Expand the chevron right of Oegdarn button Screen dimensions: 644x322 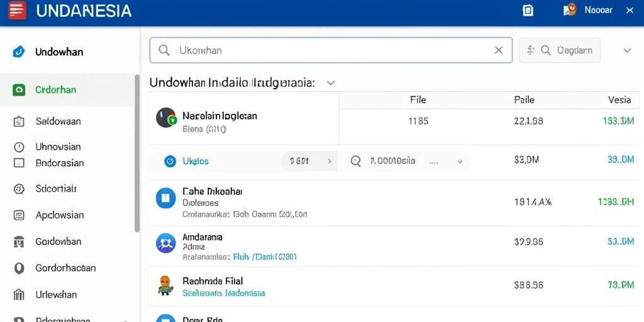click(x=627, y=50)
